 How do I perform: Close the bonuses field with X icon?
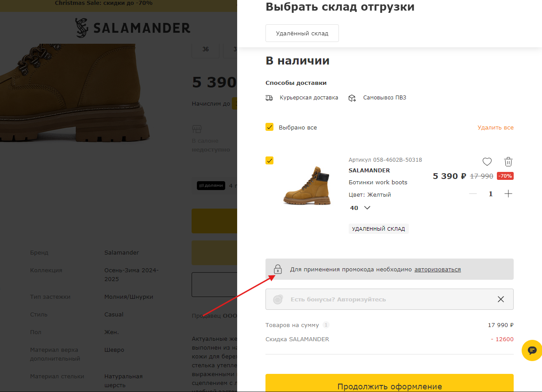click(x=501, y=299)
